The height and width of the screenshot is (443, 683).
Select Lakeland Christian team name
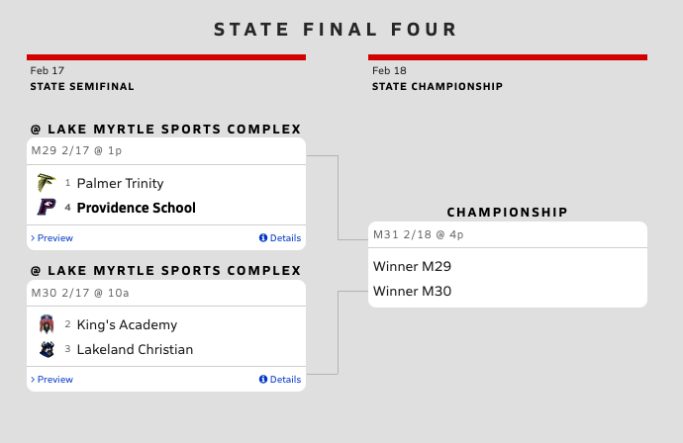click(135, 349)
